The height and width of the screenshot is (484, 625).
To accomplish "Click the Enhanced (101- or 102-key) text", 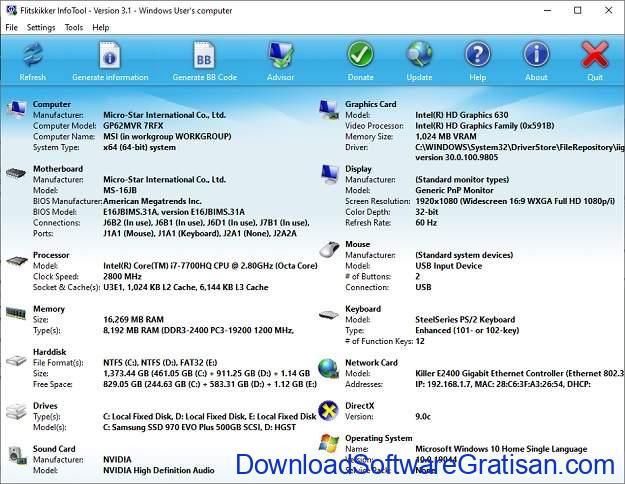I will point(467,330).
